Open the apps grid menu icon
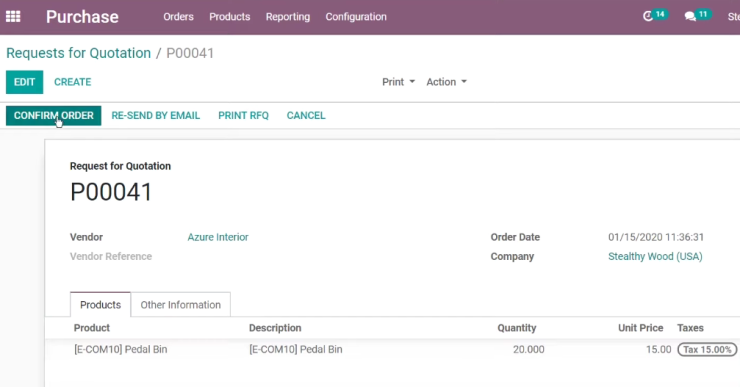Screen dimensions: 740x387 click(x=13, y=17)
